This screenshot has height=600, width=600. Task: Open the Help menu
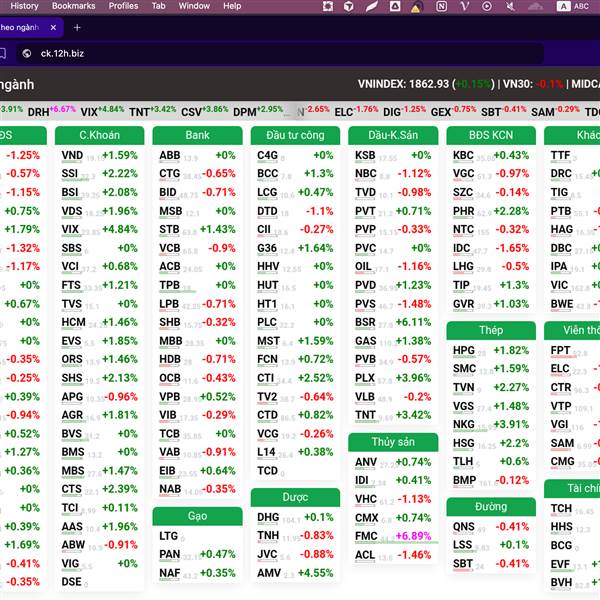[x=232, y=6]
